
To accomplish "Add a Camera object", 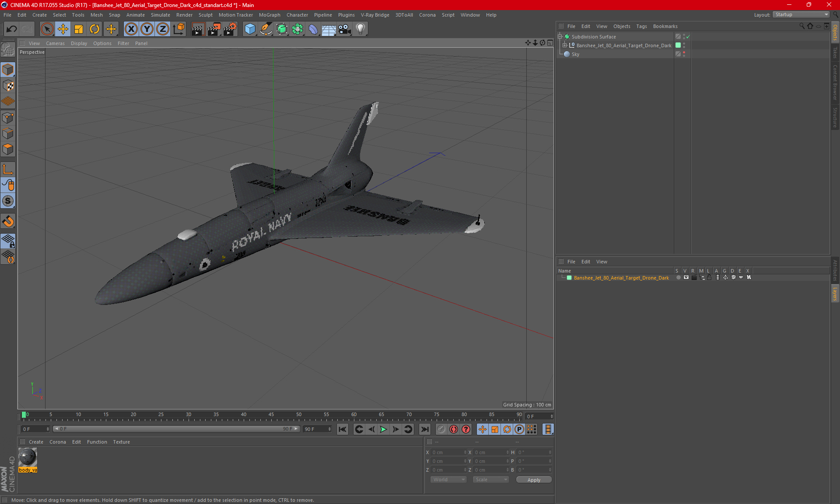I will (x=345, y=29).
